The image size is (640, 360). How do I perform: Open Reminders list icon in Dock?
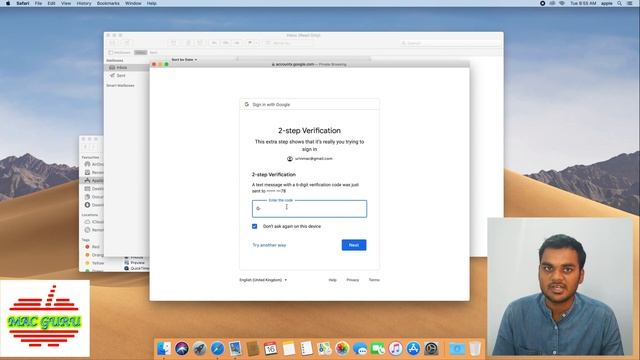click(306, 348)
